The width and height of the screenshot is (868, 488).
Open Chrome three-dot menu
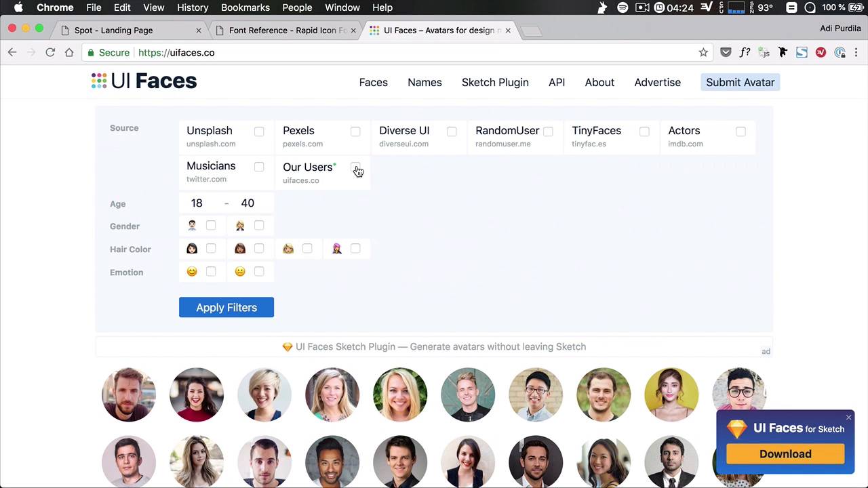(x=857, y=52)
